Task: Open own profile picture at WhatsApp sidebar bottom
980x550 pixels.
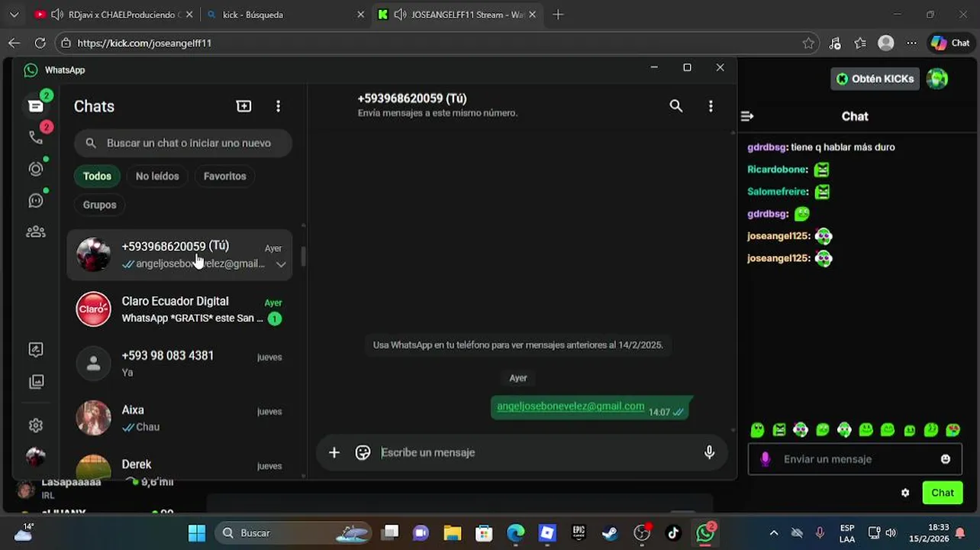Action: click(x=36, y=457)
